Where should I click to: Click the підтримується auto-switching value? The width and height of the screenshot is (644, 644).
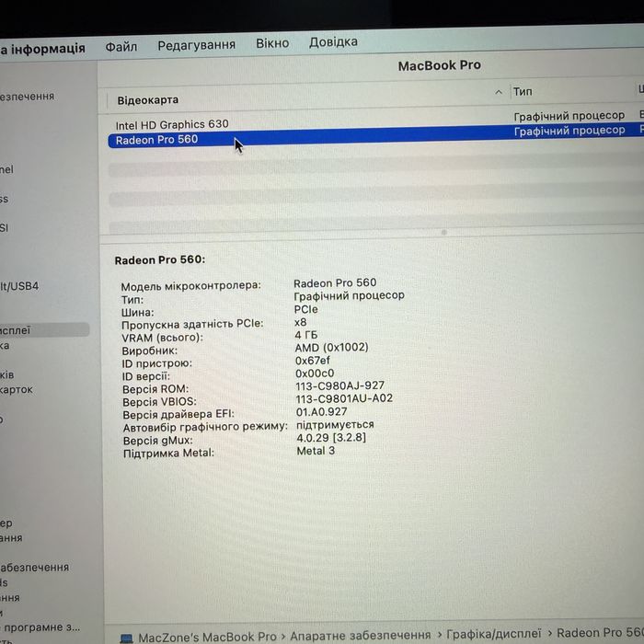pos(335,424)
